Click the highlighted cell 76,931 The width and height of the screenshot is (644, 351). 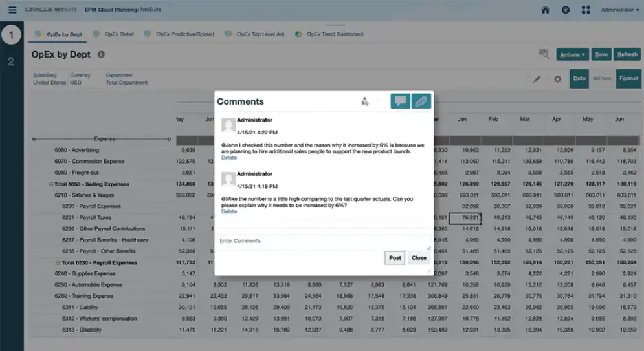click(x=465, y=218)
